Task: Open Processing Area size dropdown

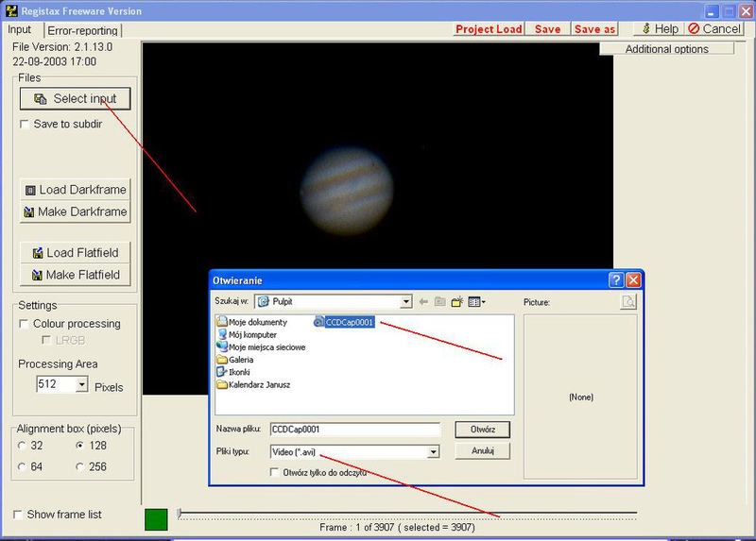Action: tap(81, 384)
